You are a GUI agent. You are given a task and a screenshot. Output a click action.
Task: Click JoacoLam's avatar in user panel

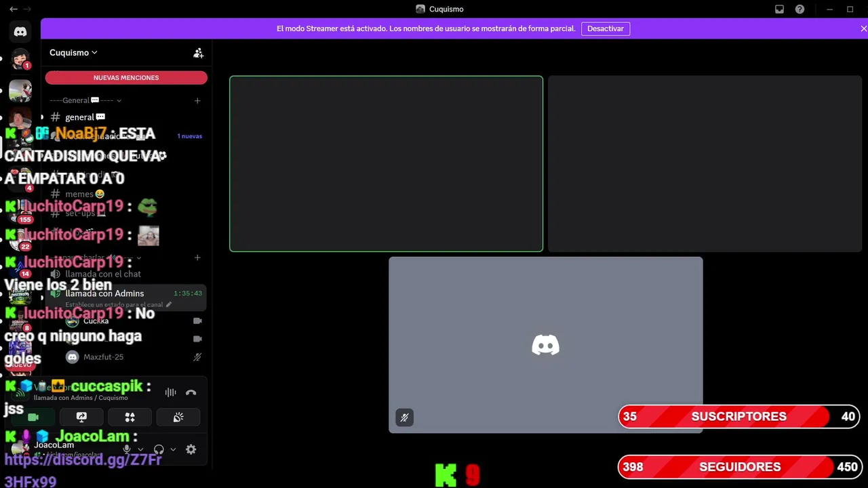point(21,449)
